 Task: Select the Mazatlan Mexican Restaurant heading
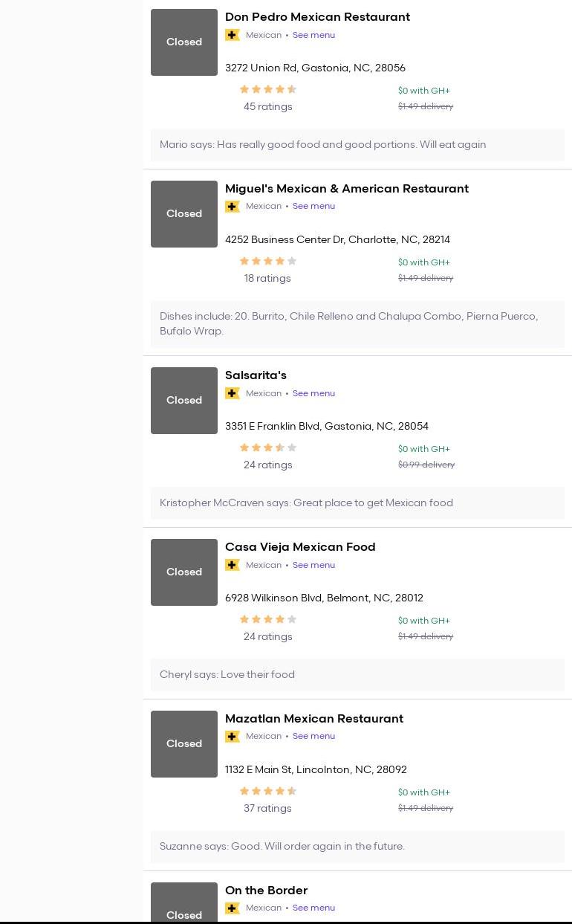click(x=313, y=719)
